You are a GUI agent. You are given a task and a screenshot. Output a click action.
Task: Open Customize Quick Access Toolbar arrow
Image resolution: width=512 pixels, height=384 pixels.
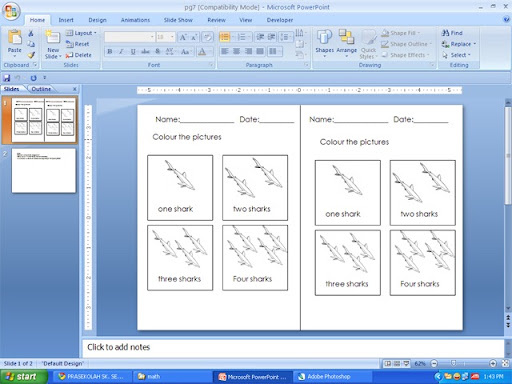coord(45,78)
